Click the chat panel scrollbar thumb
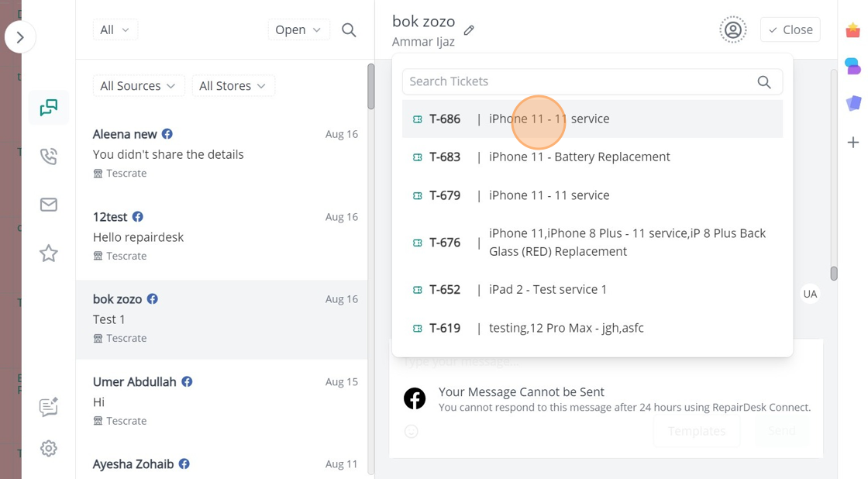 [x=834, y=274]
